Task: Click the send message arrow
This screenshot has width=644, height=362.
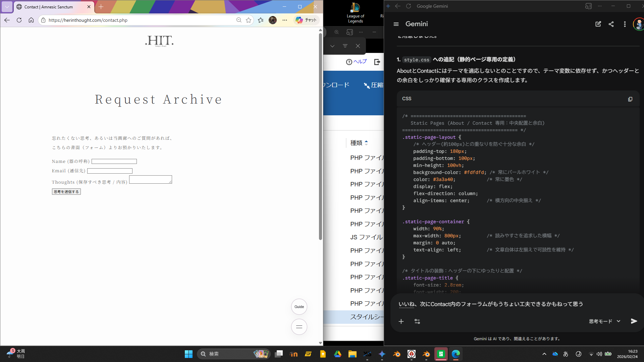Action: [x=634, y=321]
